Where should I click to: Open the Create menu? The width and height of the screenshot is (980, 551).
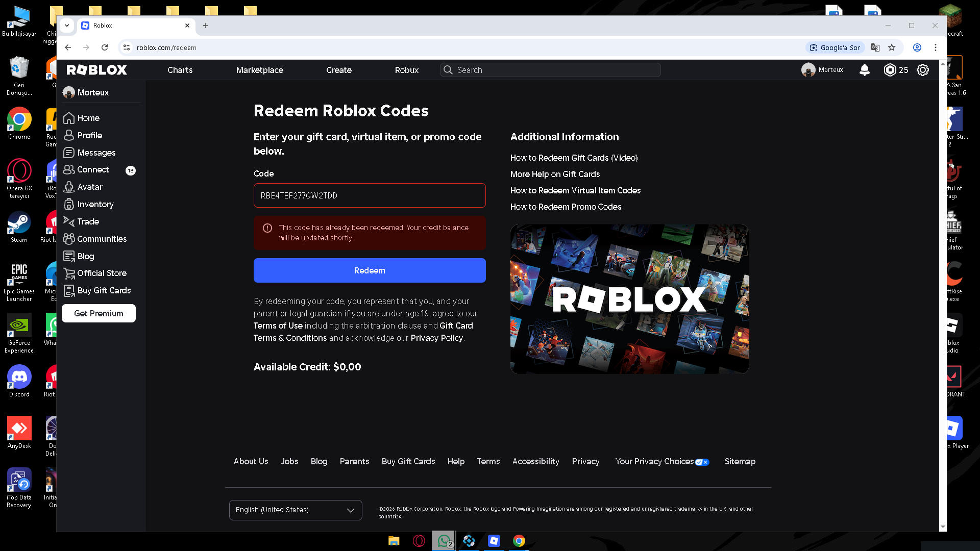click(339, 70)
